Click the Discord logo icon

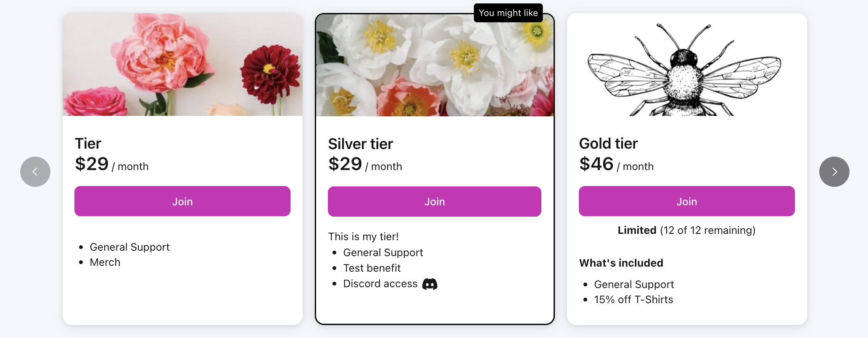[430, 284]
